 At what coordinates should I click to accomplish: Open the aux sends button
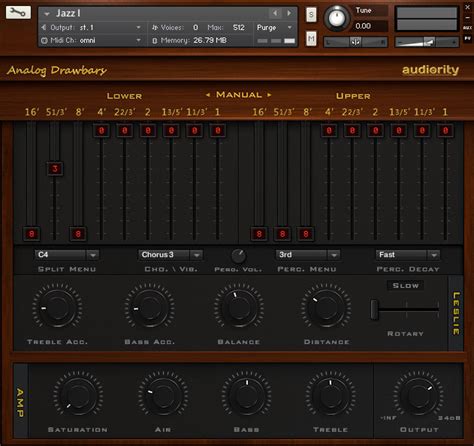pyautogui.click(x=467, y=28)
